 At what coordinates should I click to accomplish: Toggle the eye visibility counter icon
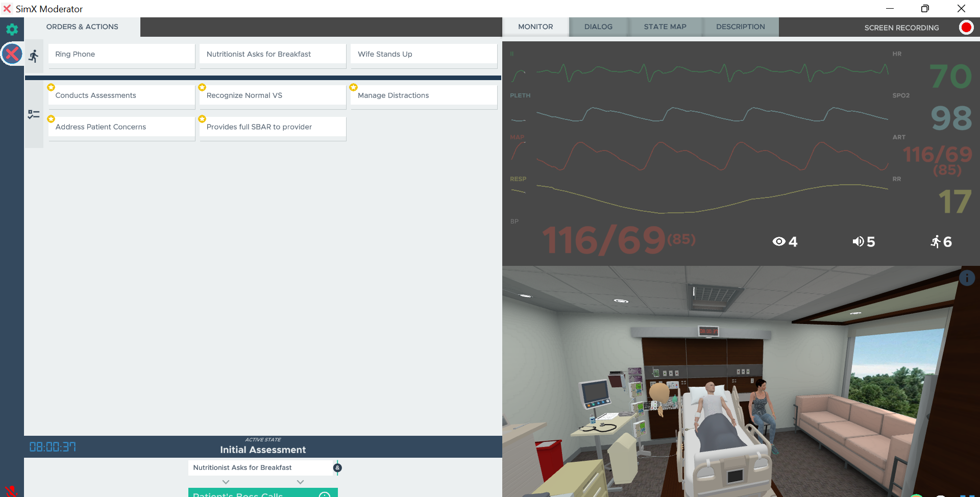coord(779,241)
